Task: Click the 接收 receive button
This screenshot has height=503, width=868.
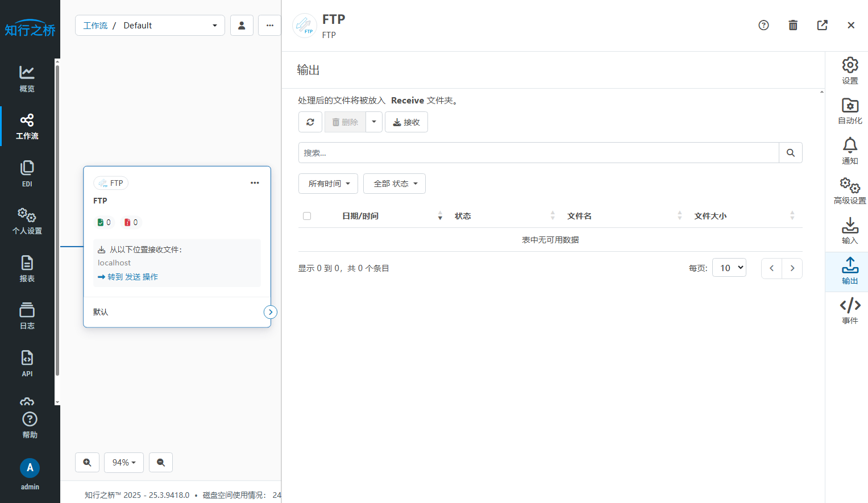Action: click(x=406, y=122)
